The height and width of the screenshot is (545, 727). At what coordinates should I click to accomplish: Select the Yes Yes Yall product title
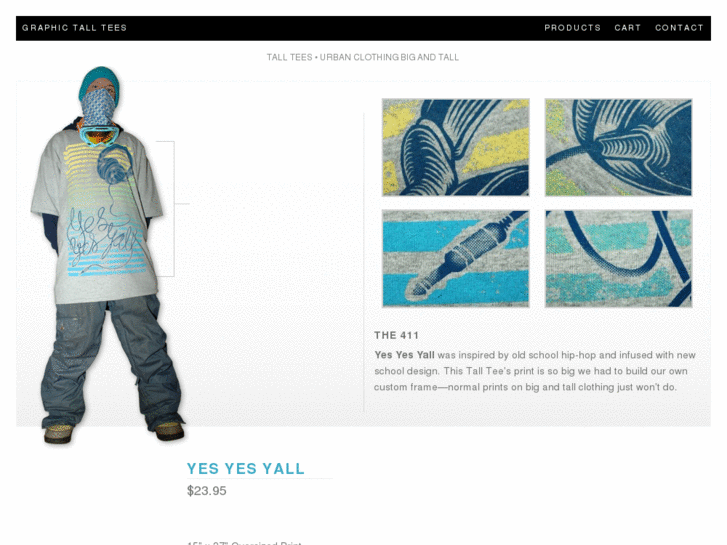(x=246, y=468)
